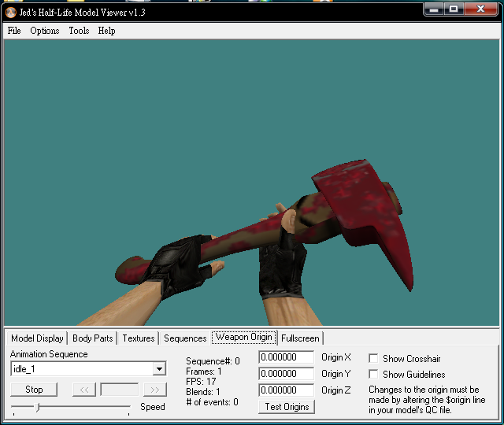
Task: Open the Help menu
Action: point(107,31)
